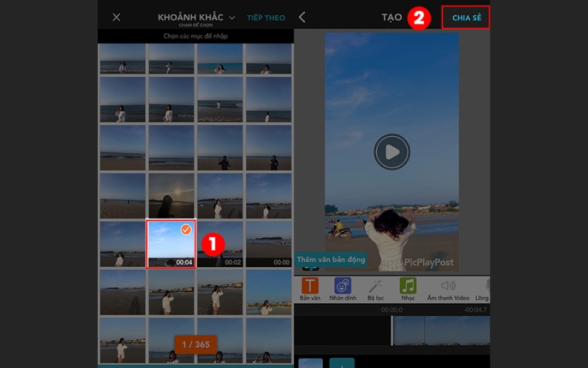Screen dimensions: 588x368
Task: Tap Chia Sẻ to share video
Action: pyautogui.click(x=465, y=18)
